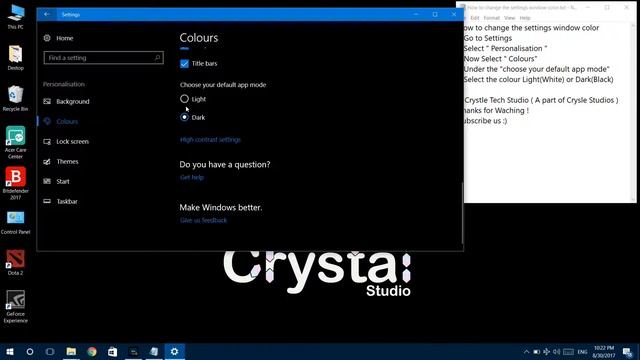Open the clock and date flyout

tap(604, 352)
